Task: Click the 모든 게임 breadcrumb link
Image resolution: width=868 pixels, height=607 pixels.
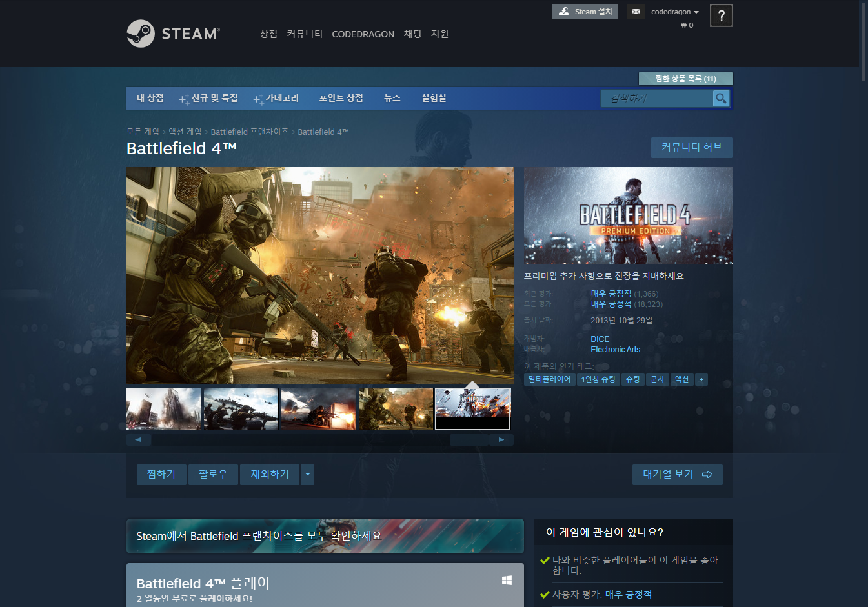Action: [x=143, y=132]
